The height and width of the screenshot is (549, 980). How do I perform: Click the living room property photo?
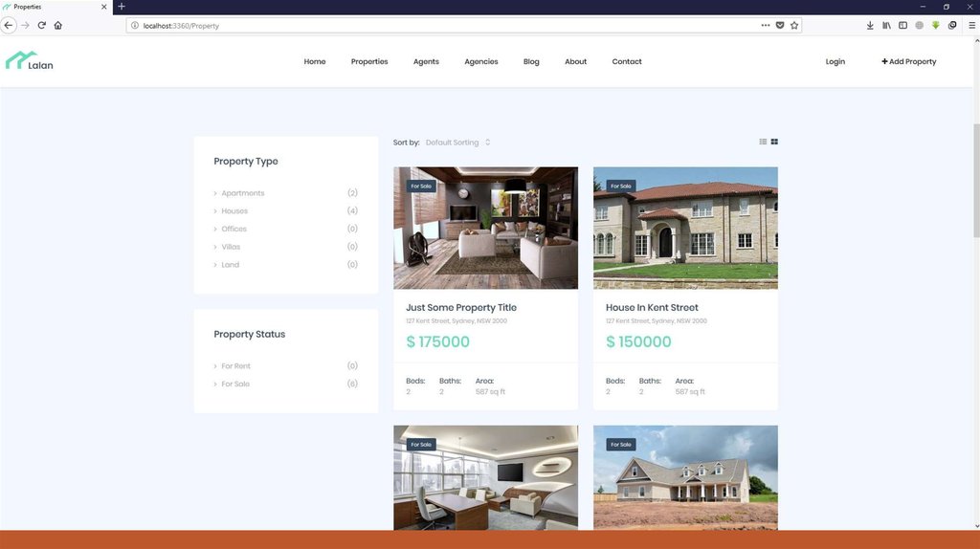[x=485, y=228]
